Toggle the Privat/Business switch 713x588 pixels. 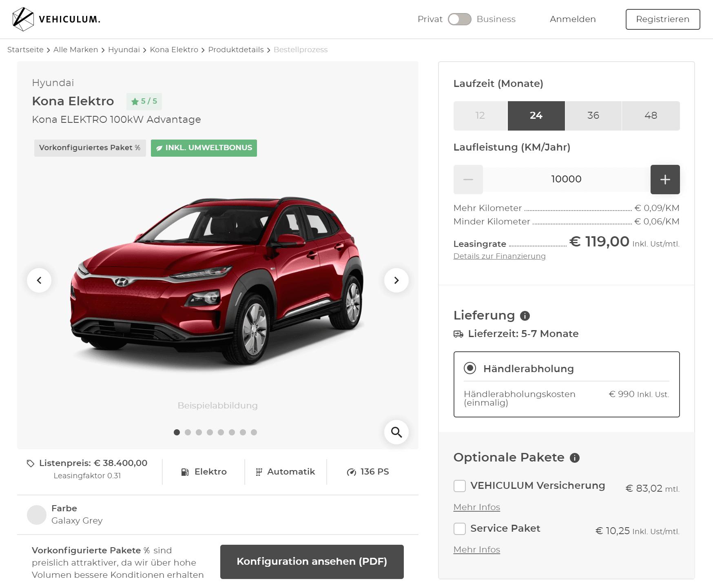459,19
